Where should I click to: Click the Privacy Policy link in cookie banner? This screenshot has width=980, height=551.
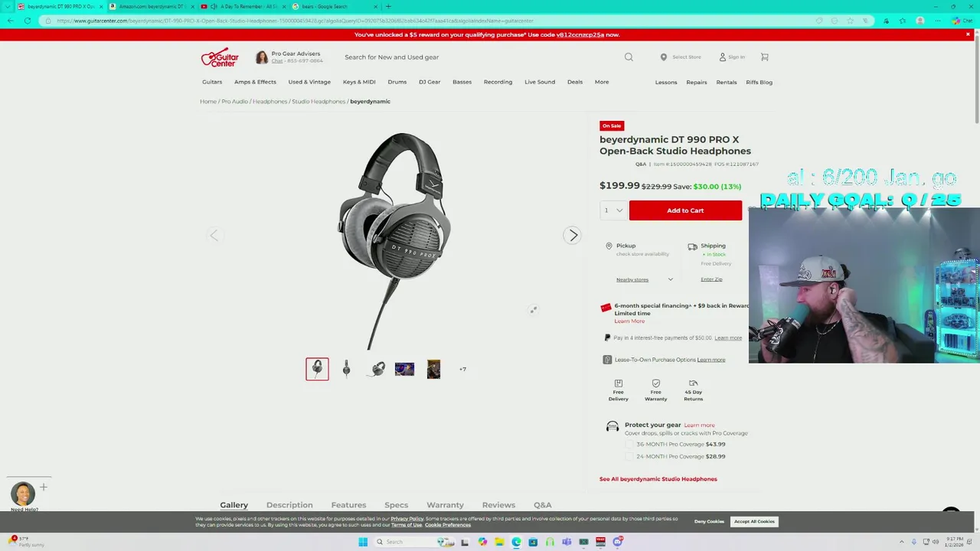pos(407,519)
